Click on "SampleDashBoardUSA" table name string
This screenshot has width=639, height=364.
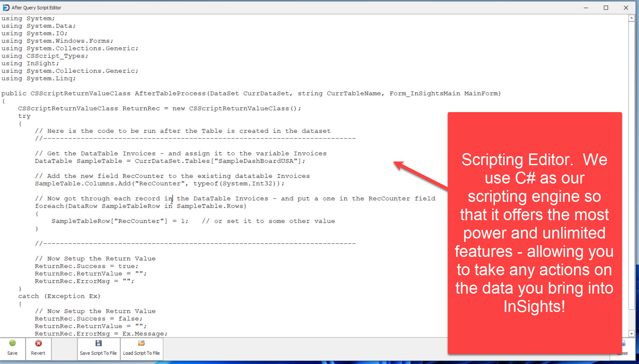(x=256, y=161)
